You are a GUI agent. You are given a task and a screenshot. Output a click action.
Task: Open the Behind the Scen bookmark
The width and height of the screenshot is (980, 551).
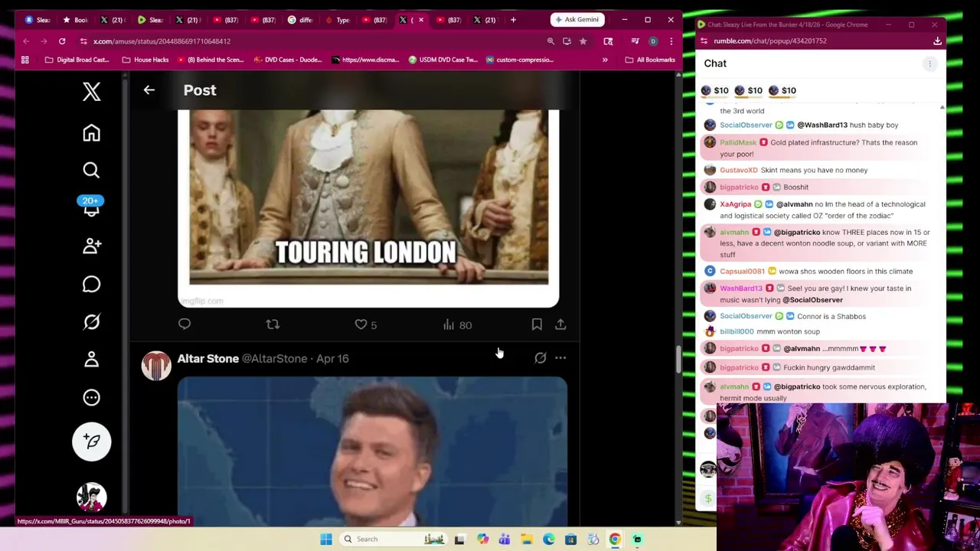click(209, 60)
